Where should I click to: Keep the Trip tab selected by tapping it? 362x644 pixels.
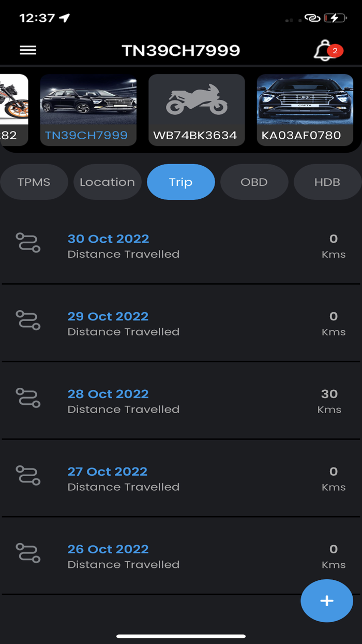180,182
